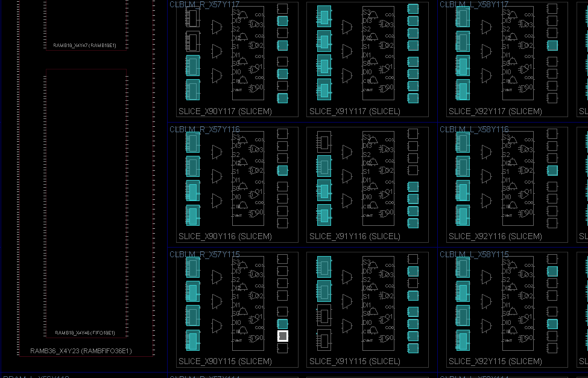Select the bottom empty flip-flop in SLICE_X92Y115
Screen dimensions: 588x378
pos(552,348)
